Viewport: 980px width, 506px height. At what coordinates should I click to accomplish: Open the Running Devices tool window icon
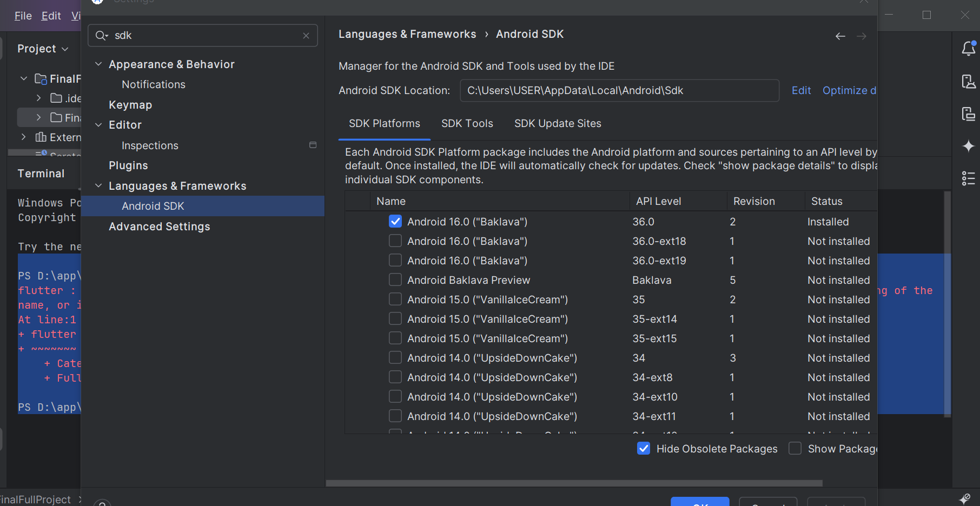coord(968,114)
